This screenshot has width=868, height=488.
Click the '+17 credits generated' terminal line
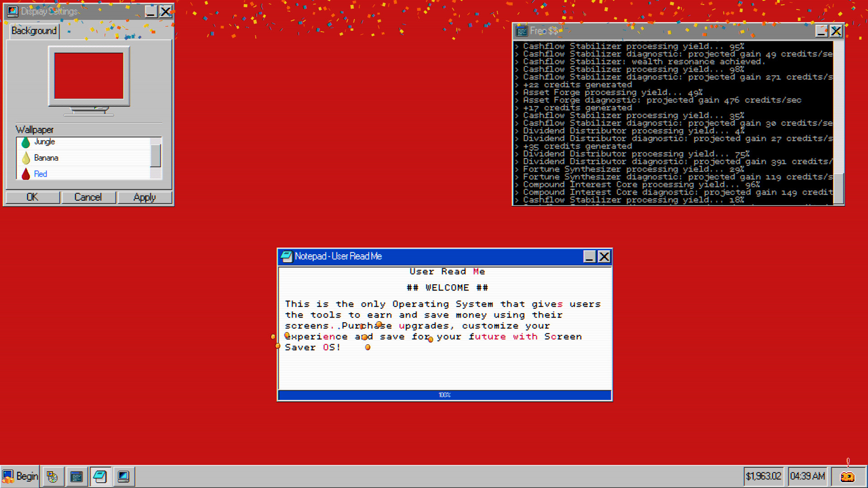click(577, 108)
